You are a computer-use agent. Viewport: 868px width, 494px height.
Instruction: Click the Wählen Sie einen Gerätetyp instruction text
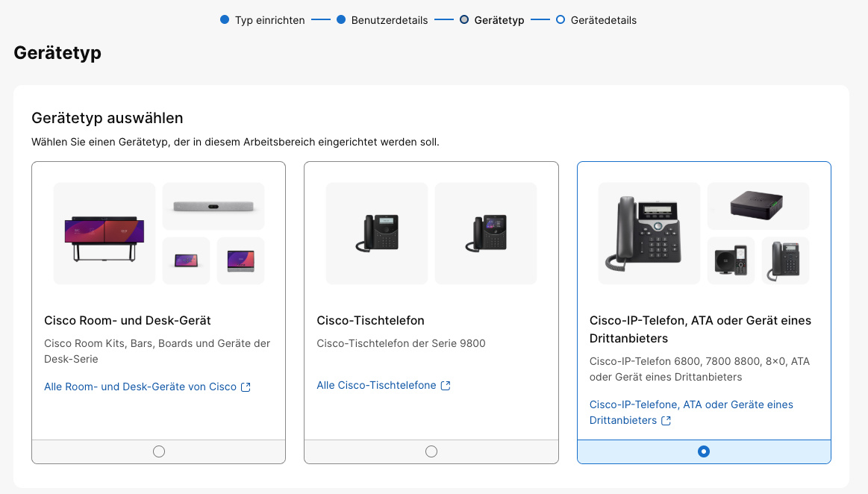tap(235, 142)
